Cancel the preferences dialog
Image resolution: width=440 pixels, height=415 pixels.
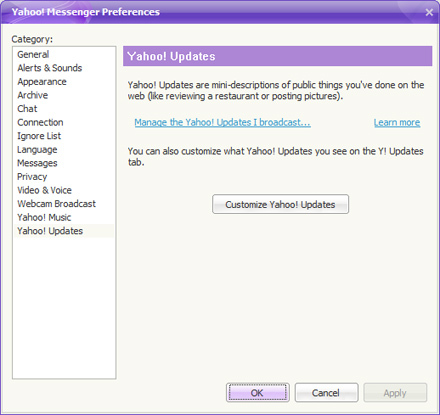pyautogui.click(x=326, y=393)
